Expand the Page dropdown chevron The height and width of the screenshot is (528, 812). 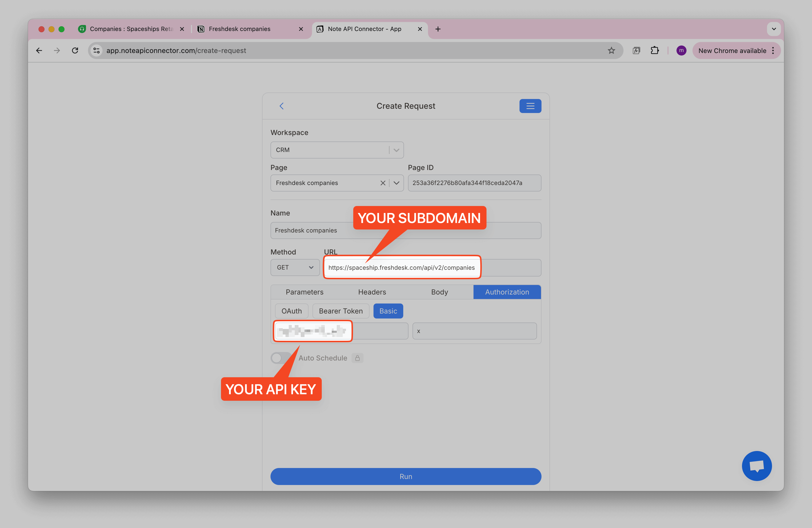(x=396, y=183)
